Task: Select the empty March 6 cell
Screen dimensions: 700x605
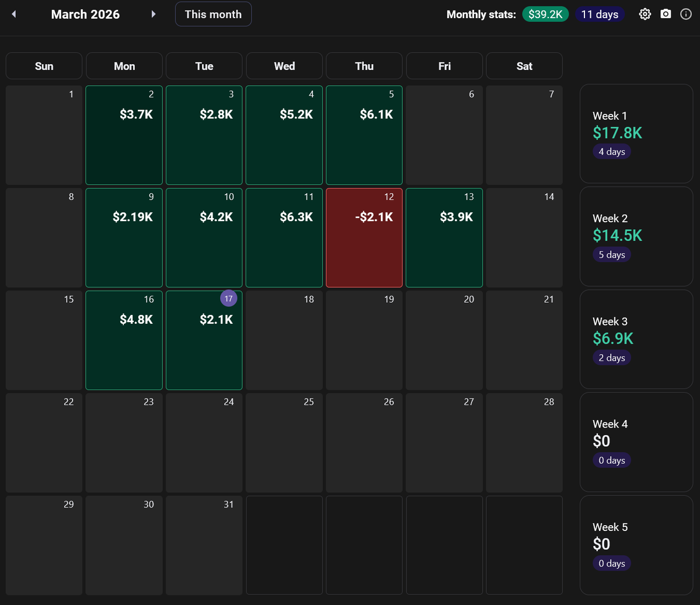Action: click(444, 135)
